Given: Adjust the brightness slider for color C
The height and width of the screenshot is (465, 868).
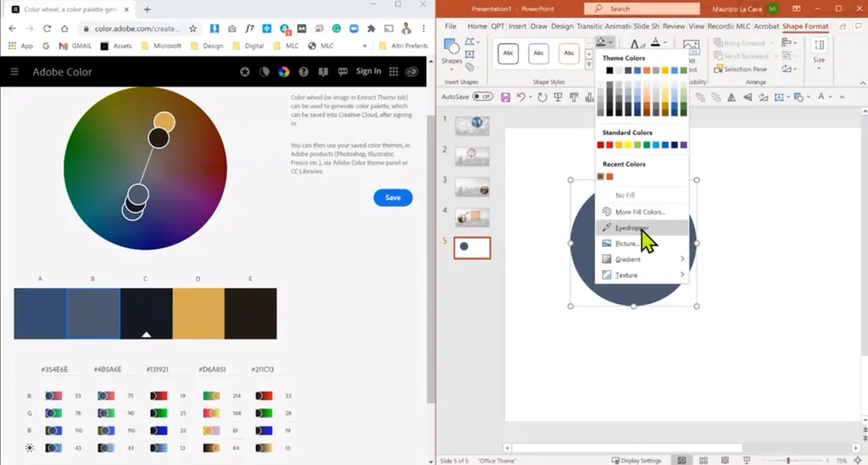Looking at the screenshot, I should click(x=159, y=448).
